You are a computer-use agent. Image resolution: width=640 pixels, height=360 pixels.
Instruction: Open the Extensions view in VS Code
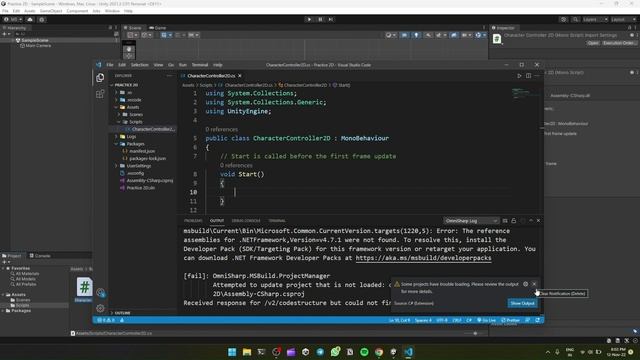pyautogui.click(x=100, y=94)
